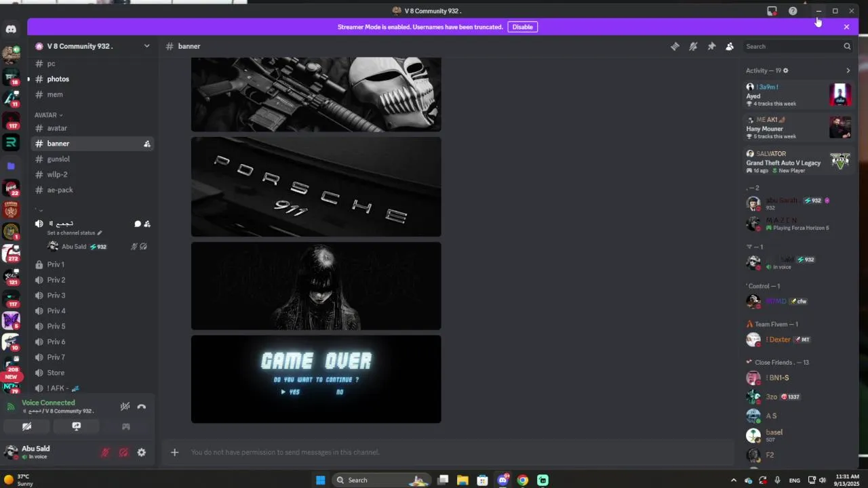This screenshot has width=868, height=488.
Task: Toggle deafen headphones in user panel
Action: 123,452
